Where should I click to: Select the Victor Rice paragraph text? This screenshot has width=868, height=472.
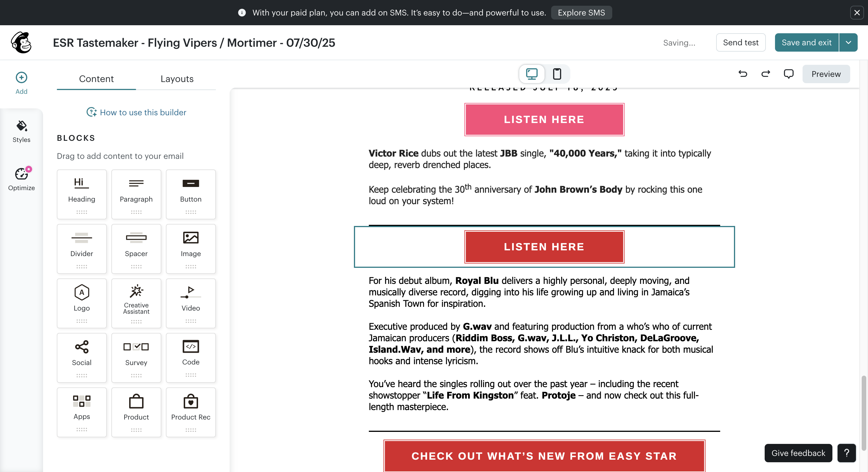(x=540, y=159)
